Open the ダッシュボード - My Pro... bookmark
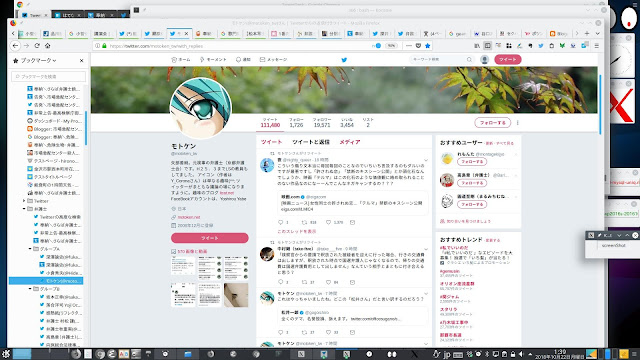Image resolution: width=640 pixels, height=360 pixels. point(54,121)
